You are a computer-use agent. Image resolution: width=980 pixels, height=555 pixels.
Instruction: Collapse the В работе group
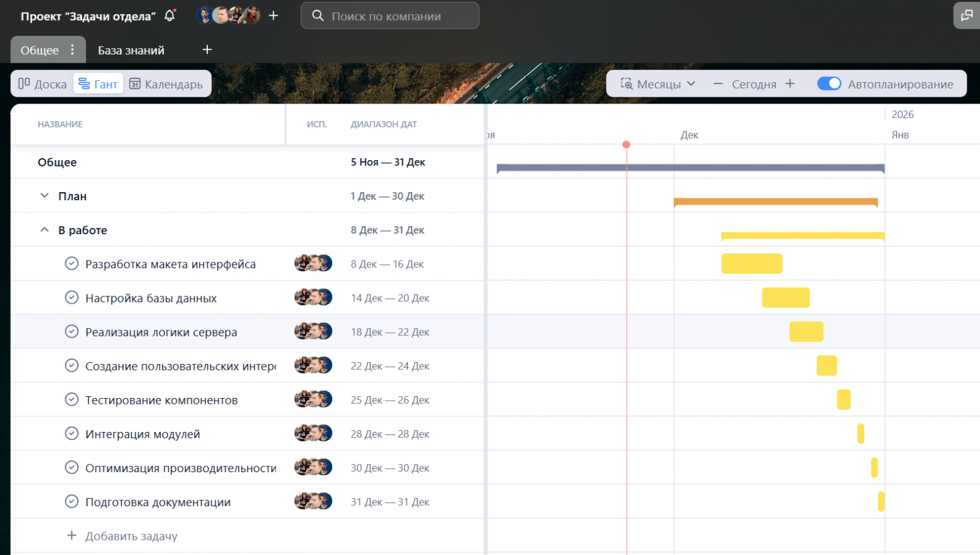[45, 230]
